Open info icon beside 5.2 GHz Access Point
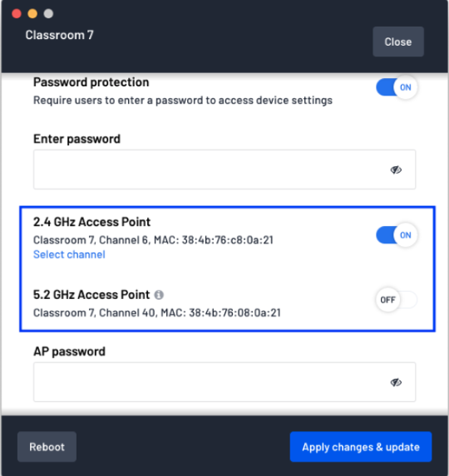 (159, 294)
